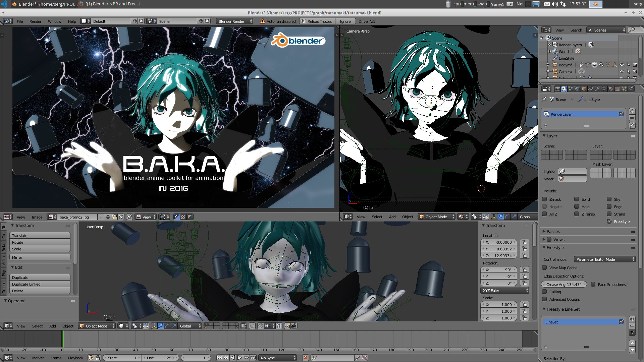This screenshot has width=644, height=362.
Task: Open the Parameter Editor Mode dropdown
Action: [x=604, y=259]
